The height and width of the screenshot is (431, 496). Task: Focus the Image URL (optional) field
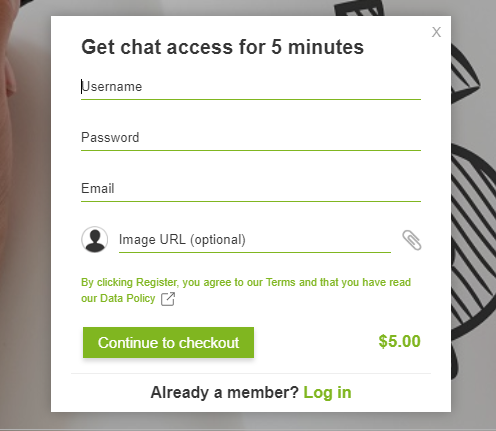[x=255, y=240]
